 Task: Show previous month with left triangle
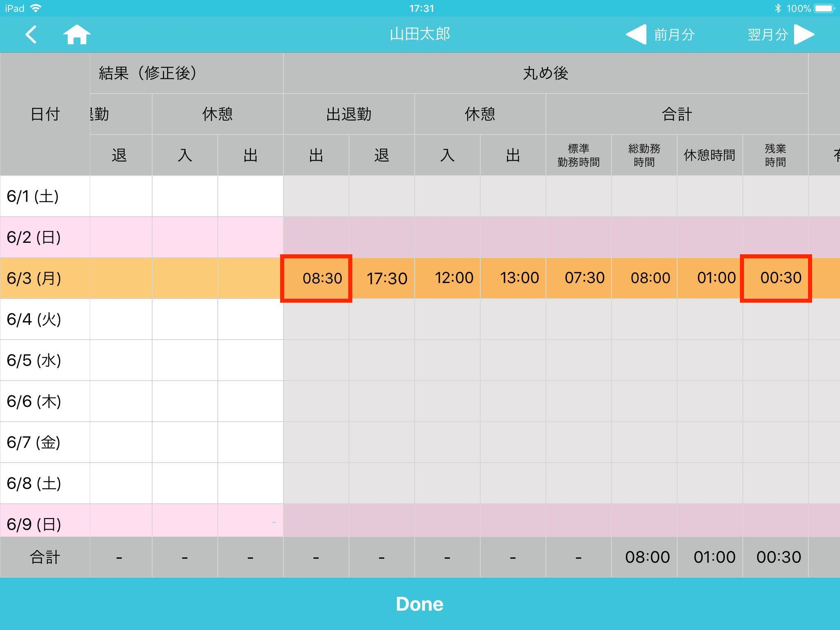[x=636, y=34]
